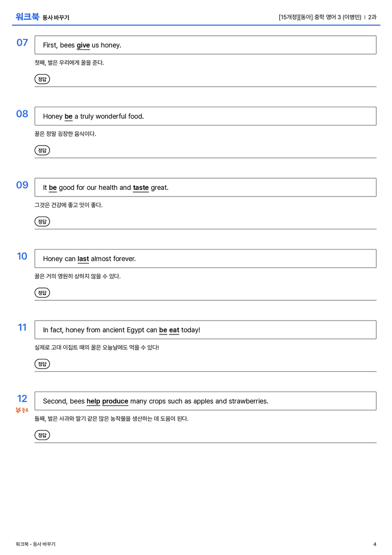Click the 정답 badge under question 12
Viewport: 392px width, 555px height.
(42, 435)
